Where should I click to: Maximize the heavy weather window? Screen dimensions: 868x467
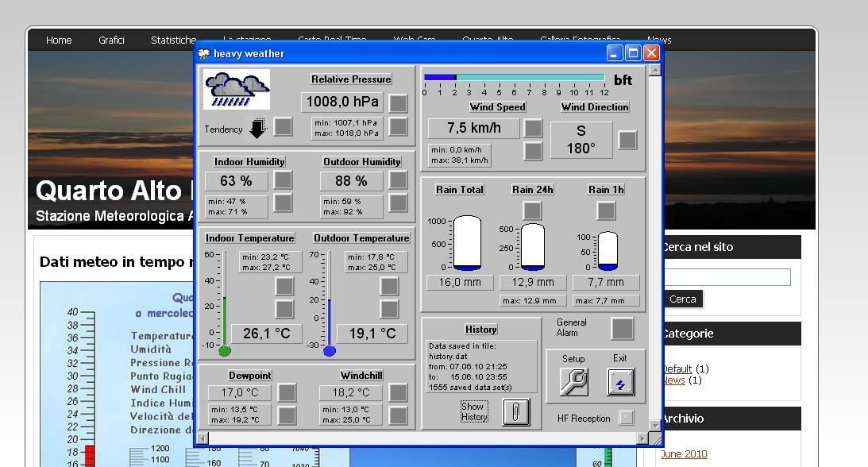click(633, 53)
